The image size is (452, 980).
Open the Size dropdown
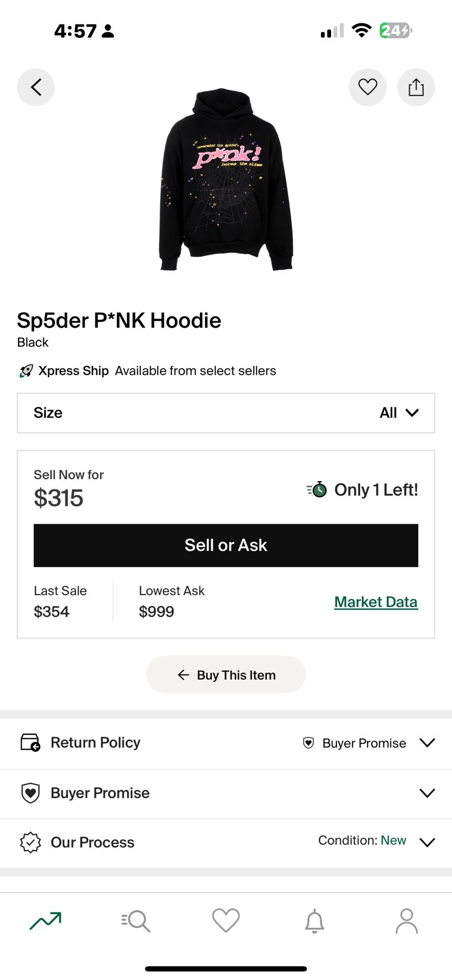pos(225,413)
